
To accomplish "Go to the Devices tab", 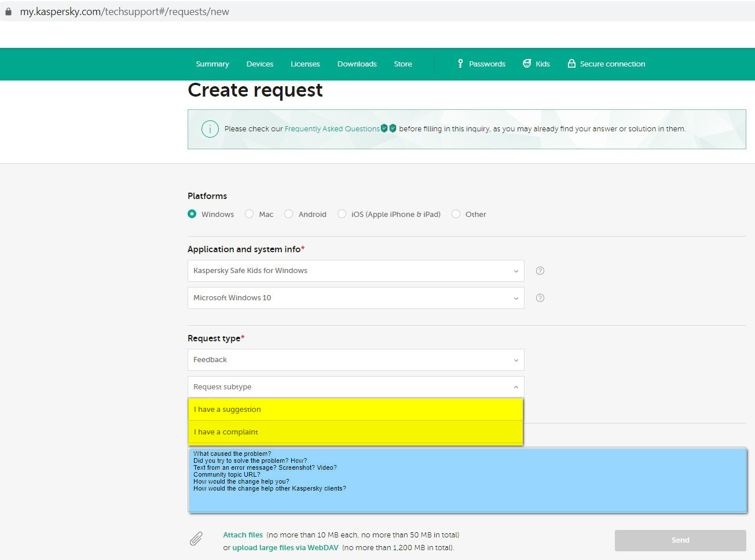I will click(260, 64).
